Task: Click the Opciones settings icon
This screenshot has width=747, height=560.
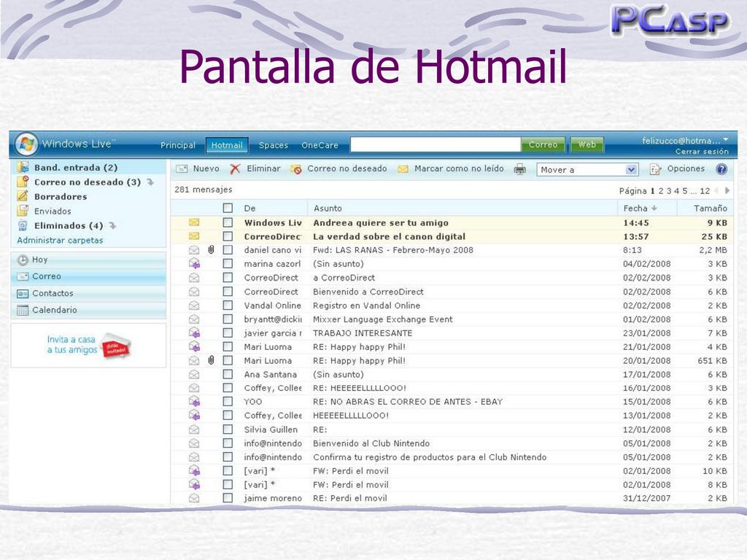Action: (x=656, y=169)
